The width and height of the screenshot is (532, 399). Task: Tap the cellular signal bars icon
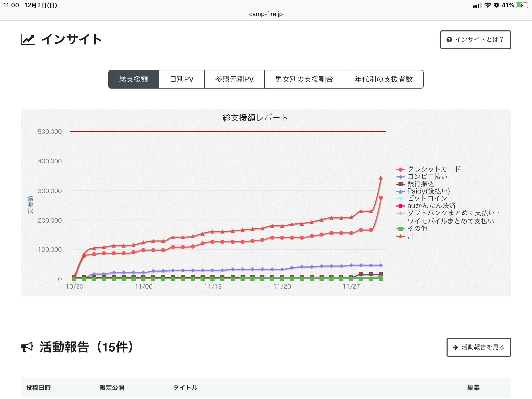tap(477, 5)
